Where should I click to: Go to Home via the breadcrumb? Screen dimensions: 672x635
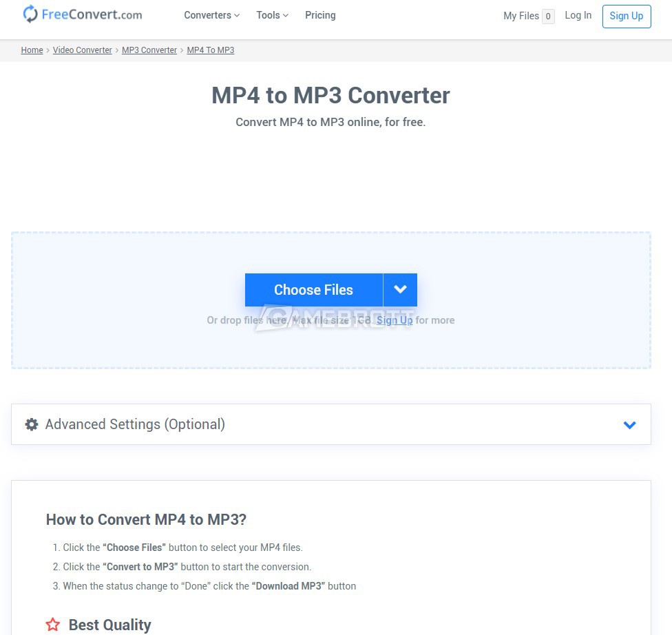32,50
